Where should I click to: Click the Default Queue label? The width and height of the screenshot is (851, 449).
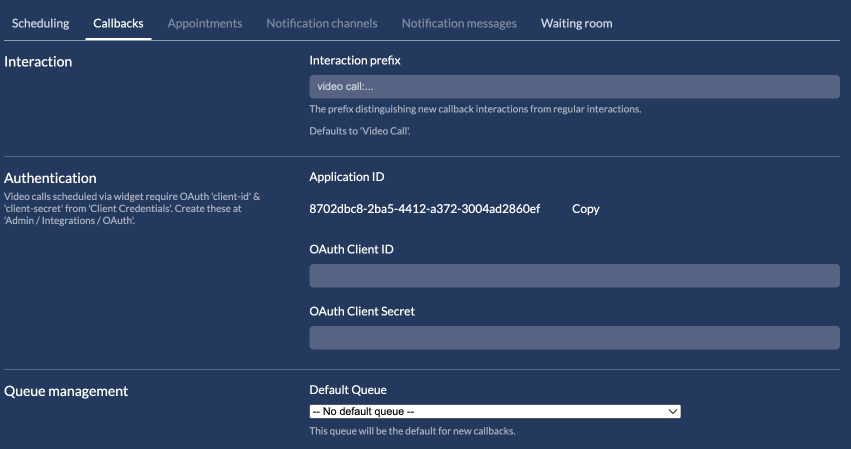coord(348,389)
